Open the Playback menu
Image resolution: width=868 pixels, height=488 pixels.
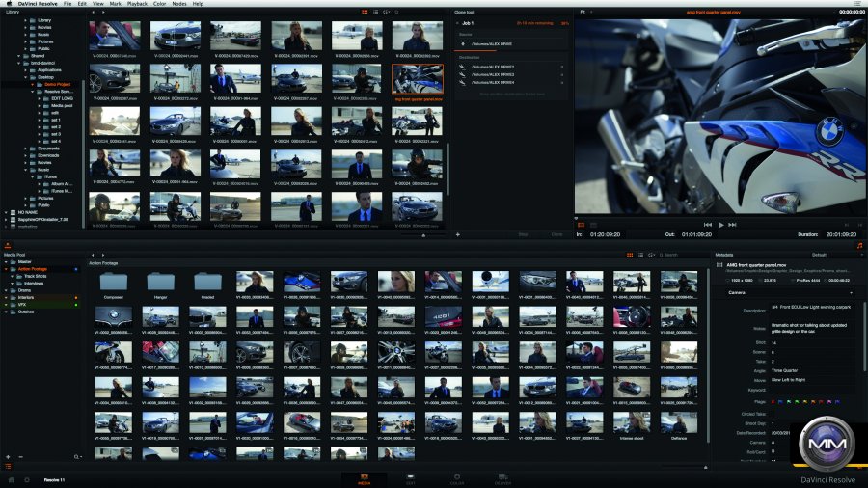(138, 4)
